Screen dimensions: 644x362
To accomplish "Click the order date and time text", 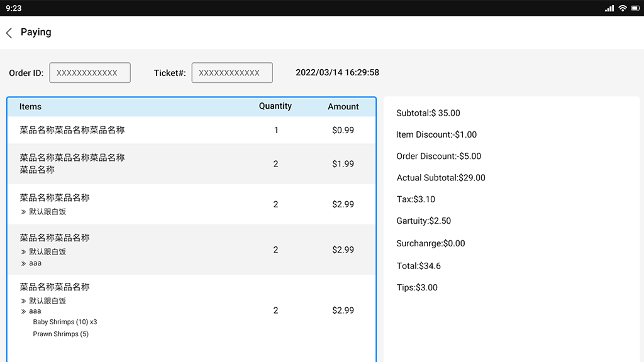I will pyautogui.click(x=337, y=72).
